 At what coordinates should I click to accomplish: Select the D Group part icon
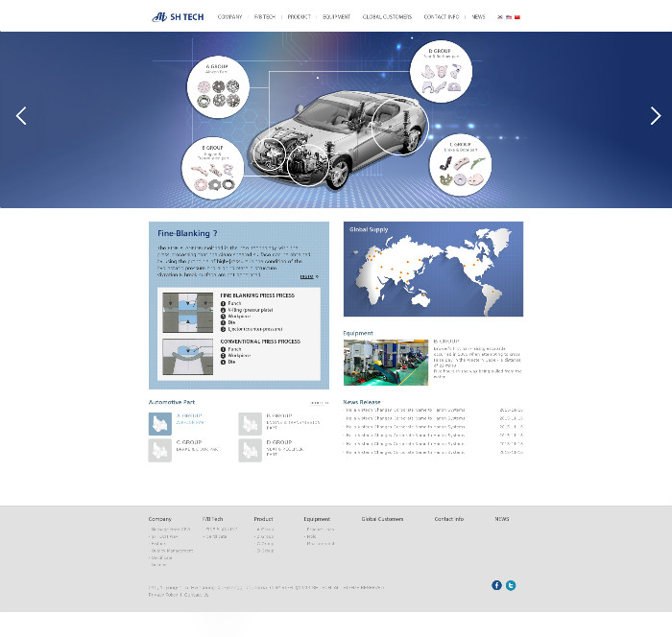(x=250, y=450)
